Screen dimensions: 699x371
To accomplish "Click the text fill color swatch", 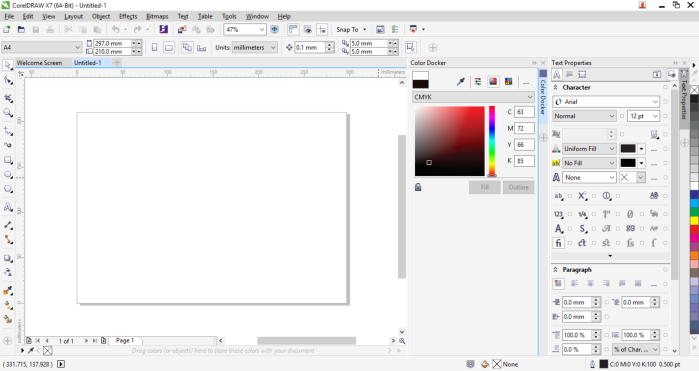I will click(628, 148).
